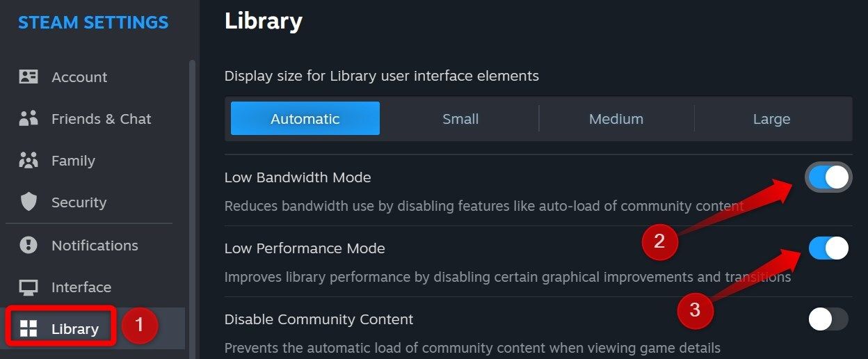Pick Large display size option
Screen dimensions: 868x359
click(771, 119)
